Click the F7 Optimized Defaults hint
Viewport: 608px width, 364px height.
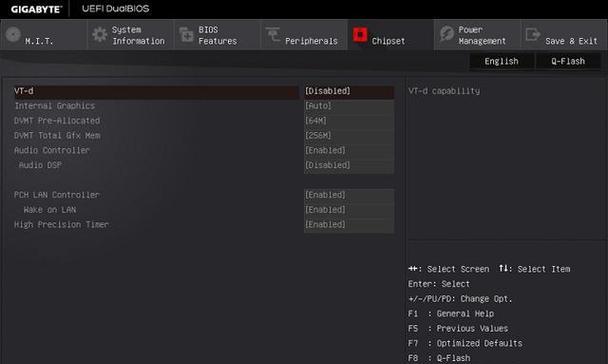coord(465,343)
